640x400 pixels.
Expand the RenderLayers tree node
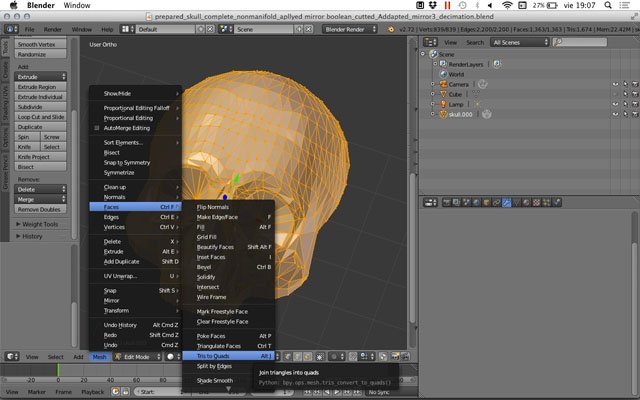coord(435,64)
